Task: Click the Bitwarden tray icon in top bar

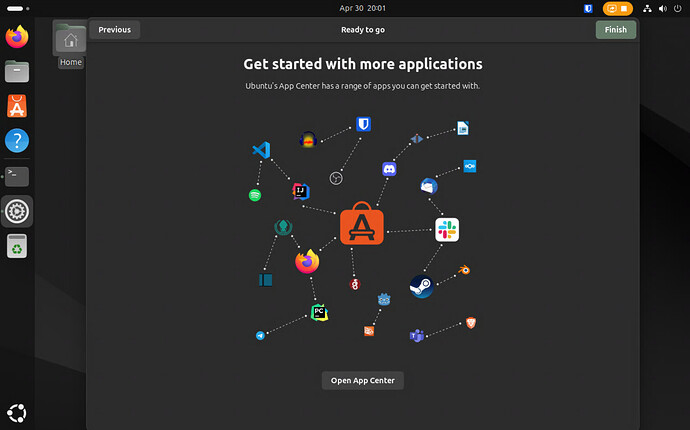Action: pyautogui.click(x=588, y=8)
